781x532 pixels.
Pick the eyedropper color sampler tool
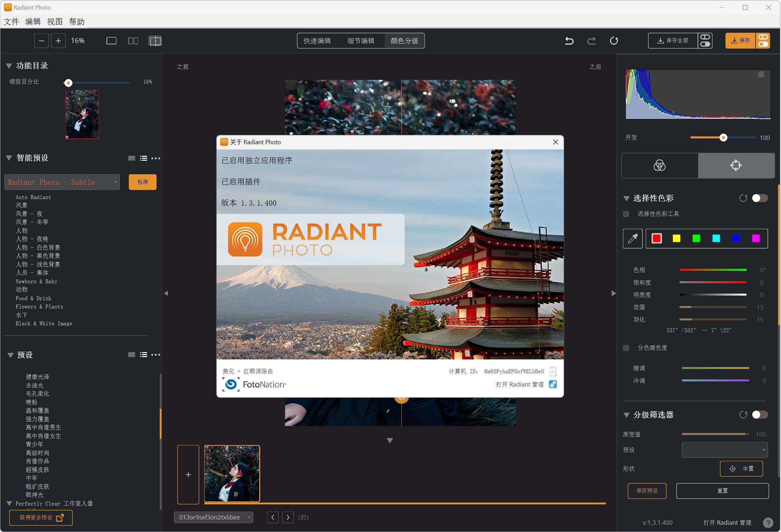point(633,239)
